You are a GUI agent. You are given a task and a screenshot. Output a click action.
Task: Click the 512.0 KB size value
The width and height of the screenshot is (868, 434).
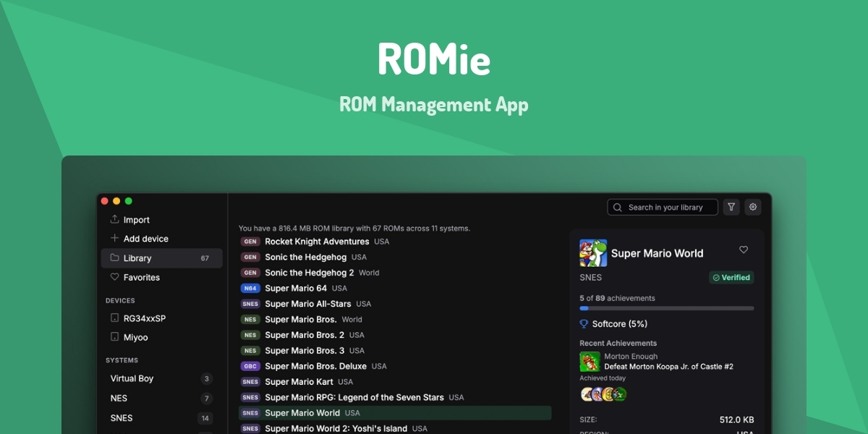coord(737,420)
